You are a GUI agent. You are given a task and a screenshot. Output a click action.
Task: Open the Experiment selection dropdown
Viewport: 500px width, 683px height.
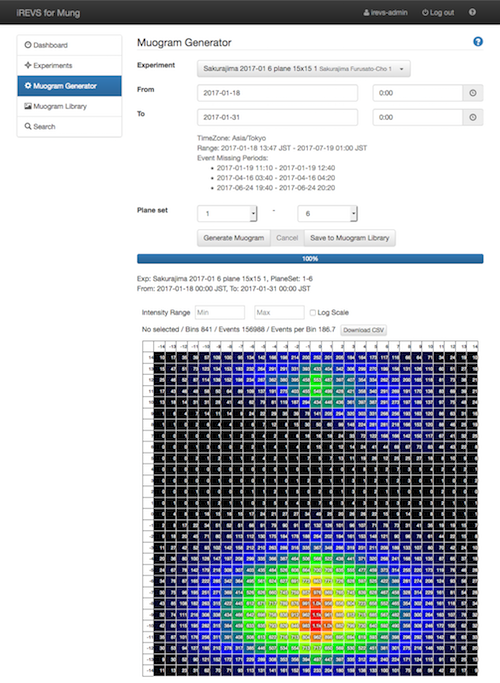click(x=304, y=69)
